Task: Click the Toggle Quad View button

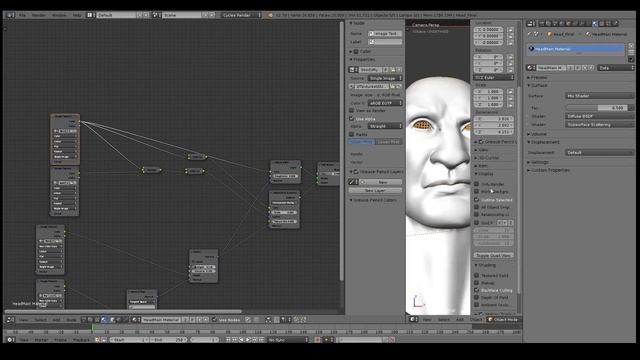Action: [493, 255]
